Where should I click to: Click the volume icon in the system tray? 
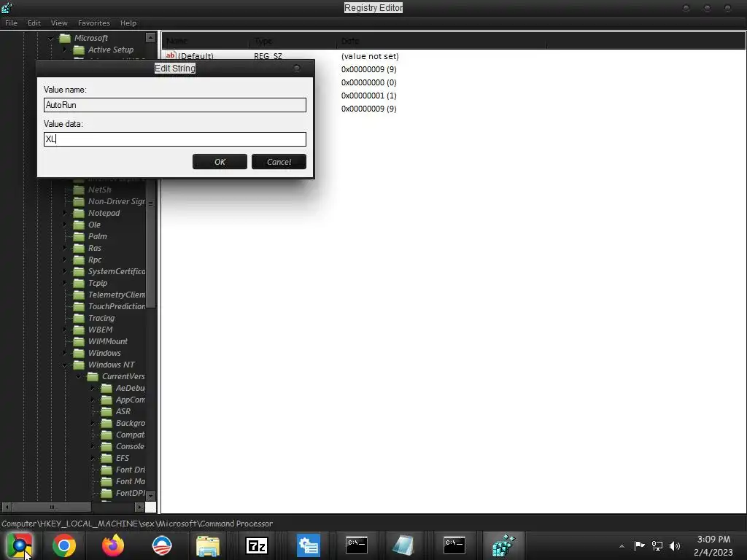click(x=675, y=545)
